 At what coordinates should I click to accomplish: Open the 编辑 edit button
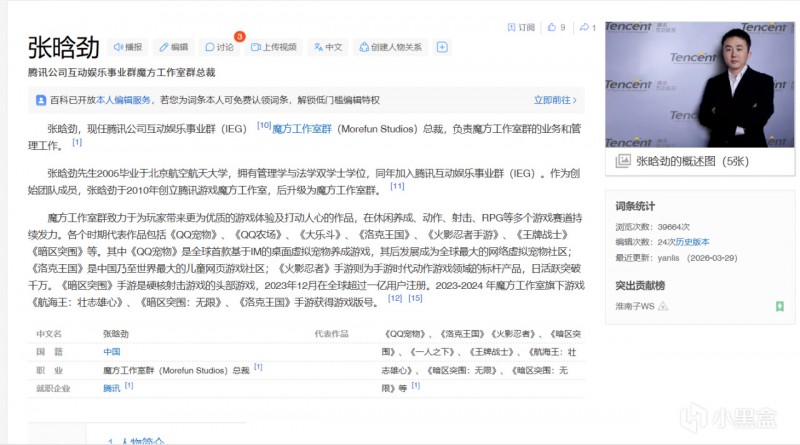[173, 47]
